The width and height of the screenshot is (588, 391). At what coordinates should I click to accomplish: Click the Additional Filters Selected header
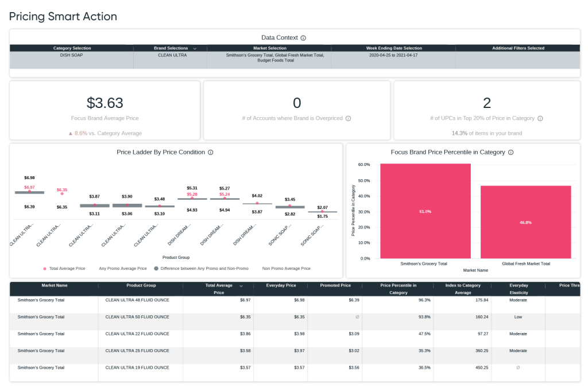[x=518, y=48]
